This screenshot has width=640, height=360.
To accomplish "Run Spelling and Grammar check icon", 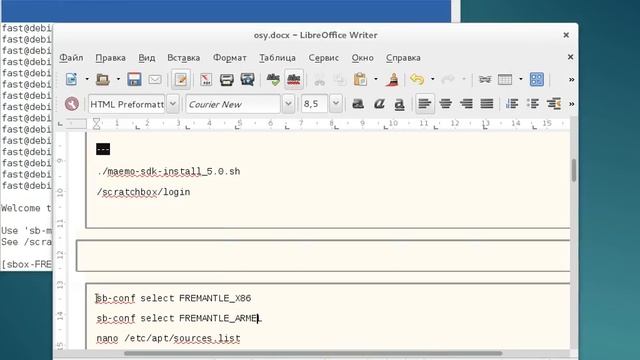I will [273, 79].
